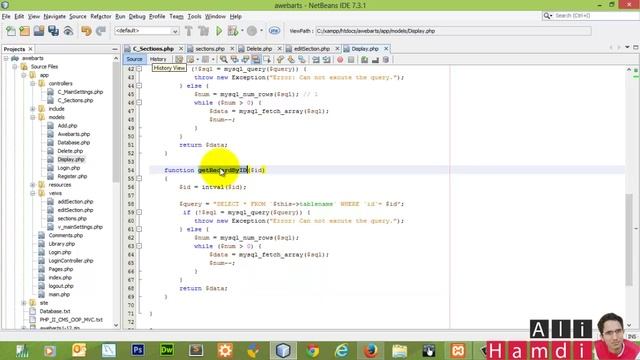The height and width of the screenshot is (360, 640).
Task: Collapse the models folder
Action: 33,117
